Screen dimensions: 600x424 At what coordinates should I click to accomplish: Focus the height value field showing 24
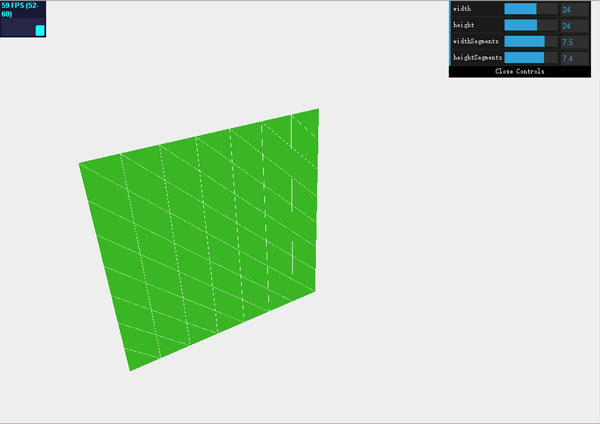point(575,25)
